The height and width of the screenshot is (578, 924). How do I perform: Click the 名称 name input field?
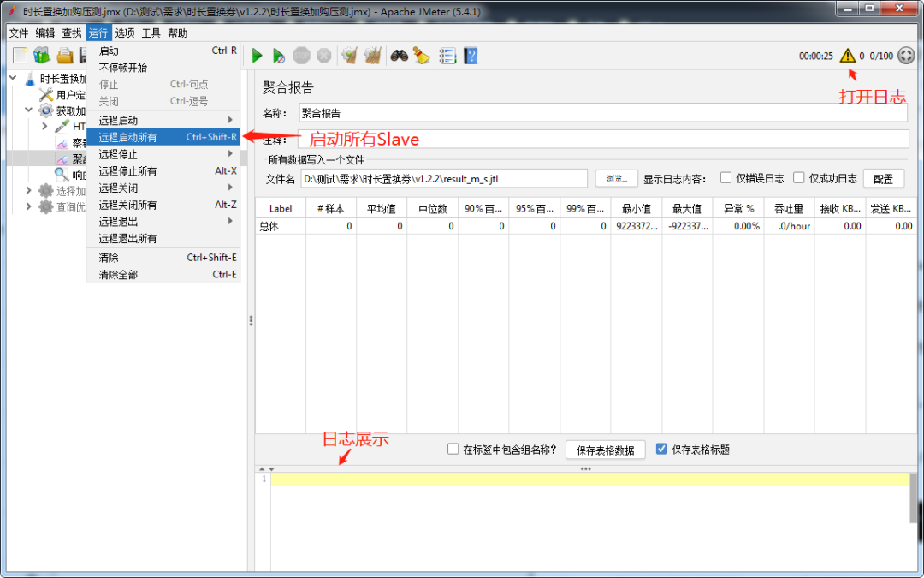[603, 113]
